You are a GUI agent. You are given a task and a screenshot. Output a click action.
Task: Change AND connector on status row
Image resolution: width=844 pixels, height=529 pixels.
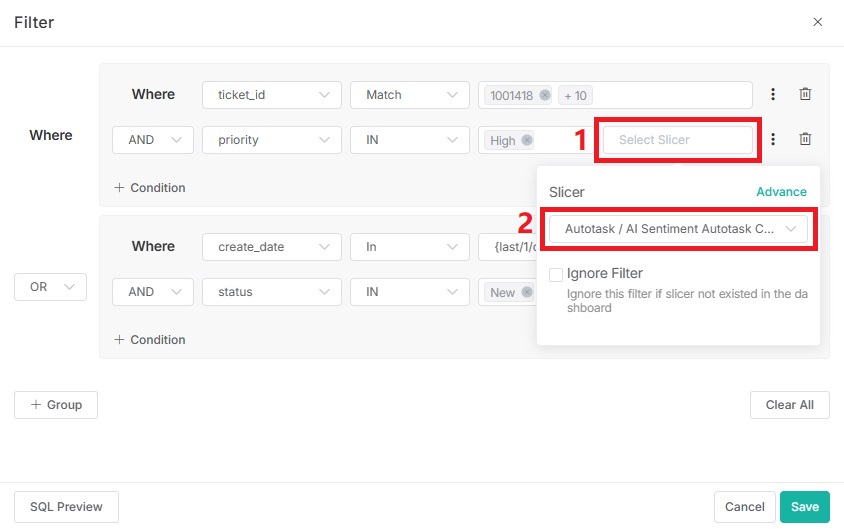(153, 292)
